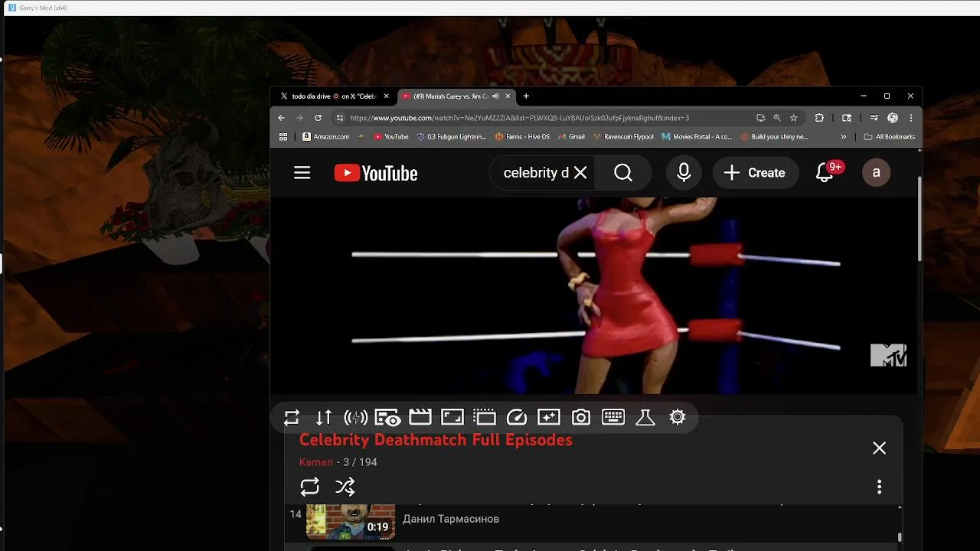Click the celebrity d search field
The image size is (980, 551).
pos(535,173)
